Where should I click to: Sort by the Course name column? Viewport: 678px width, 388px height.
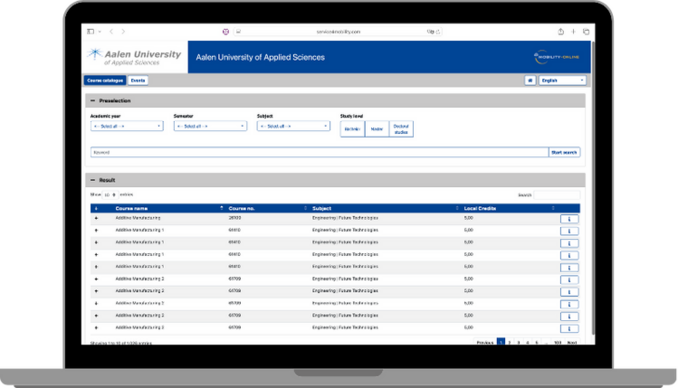click(x=170, y=208)
